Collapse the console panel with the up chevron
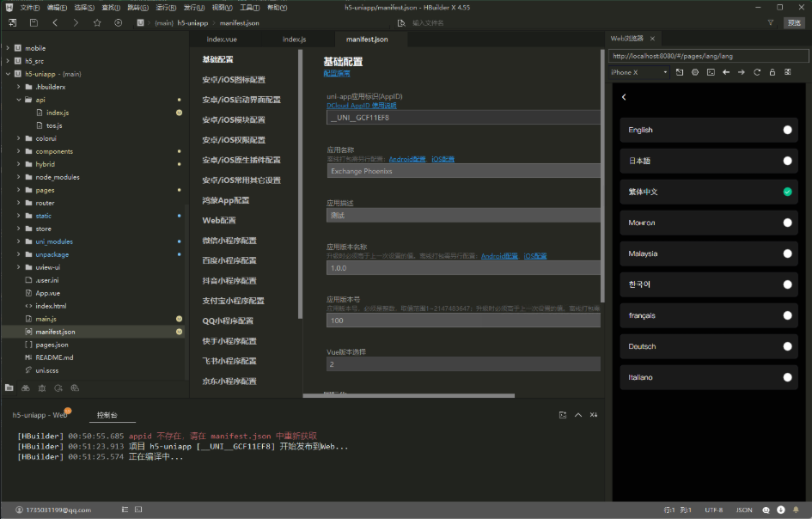The height and width of the screenshot is (519, 812). [578, 415]
